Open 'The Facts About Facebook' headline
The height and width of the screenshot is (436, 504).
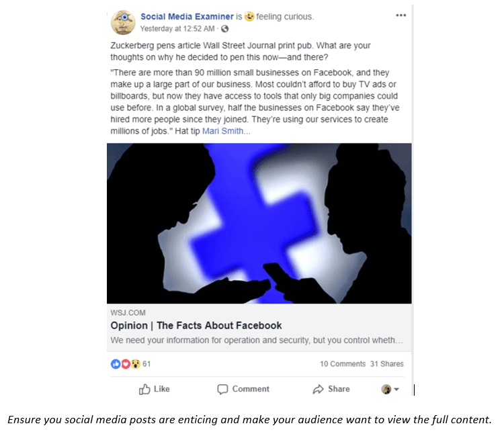coord(196,326)
